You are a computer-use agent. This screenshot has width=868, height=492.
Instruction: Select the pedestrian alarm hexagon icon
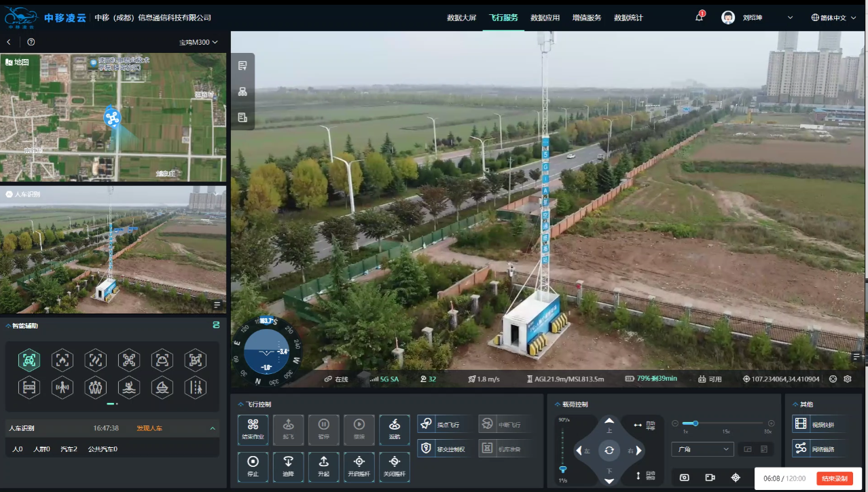62,387
